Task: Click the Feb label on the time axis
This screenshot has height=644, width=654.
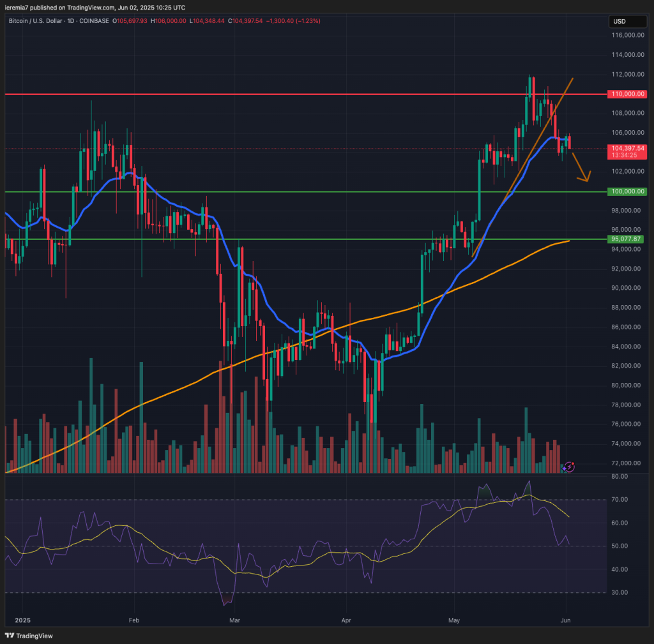Action: pos(134,620)
